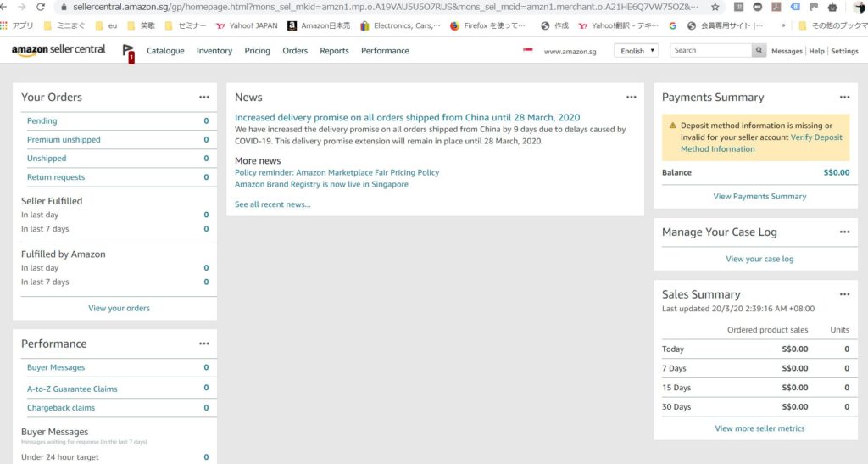Open Payments Summary panel options menu
Image resolution: width=868 pixels, height=464 pixels.
844,98
